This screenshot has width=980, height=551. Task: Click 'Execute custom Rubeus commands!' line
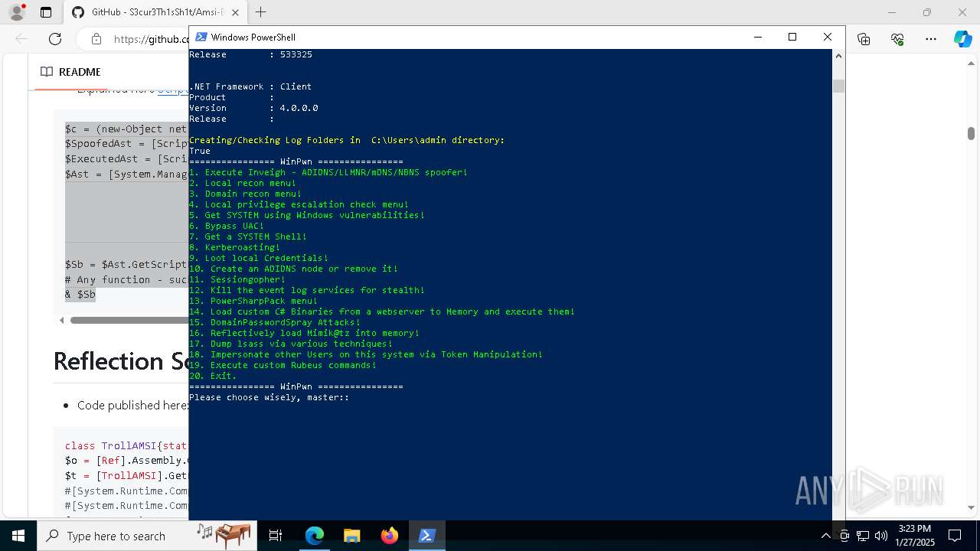tap(283, 365)
